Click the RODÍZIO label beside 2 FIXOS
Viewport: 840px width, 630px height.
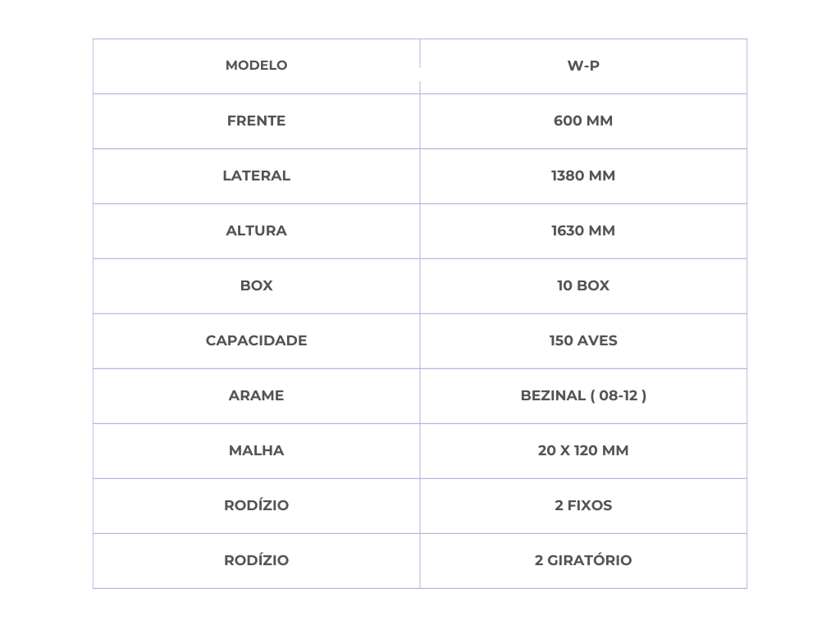pos(256,505)
